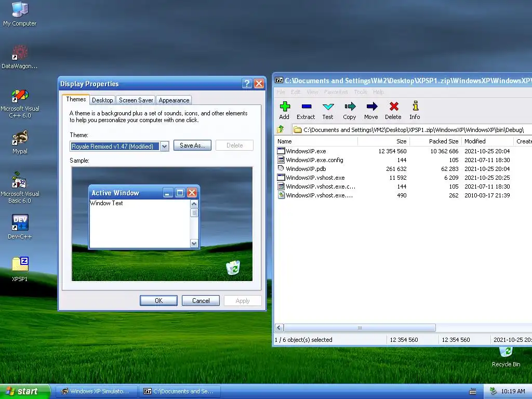Open the File menu in 7-Zip
Screen dimensions: 532x399
(281, 92)
